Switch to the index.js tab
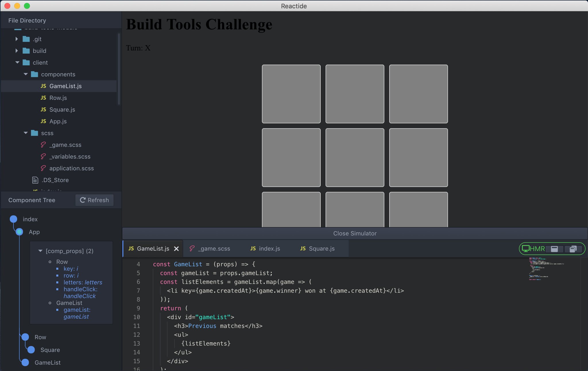This screenshot has height=371, width=588. tap(265, 248)
